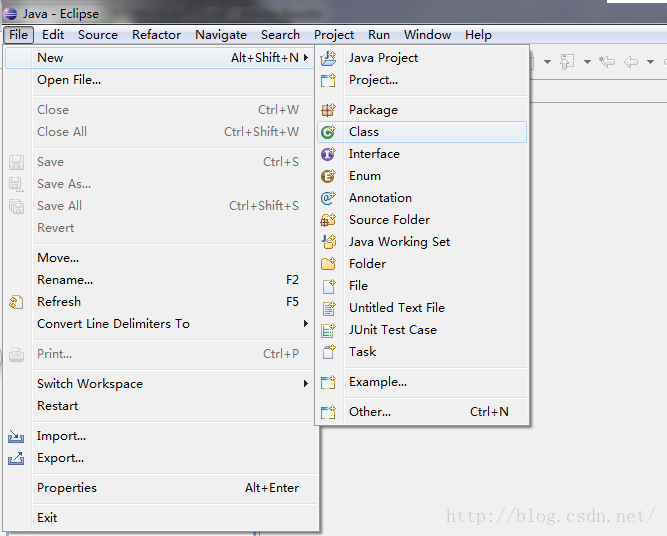Open the Refactor menu
This screenshot has height=536, width=667.
point(156,34)
